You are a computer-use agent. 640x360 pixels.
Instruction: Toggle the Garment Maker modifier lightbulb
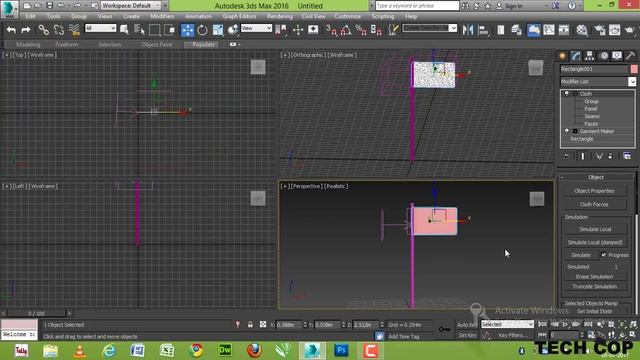(567, 131)
